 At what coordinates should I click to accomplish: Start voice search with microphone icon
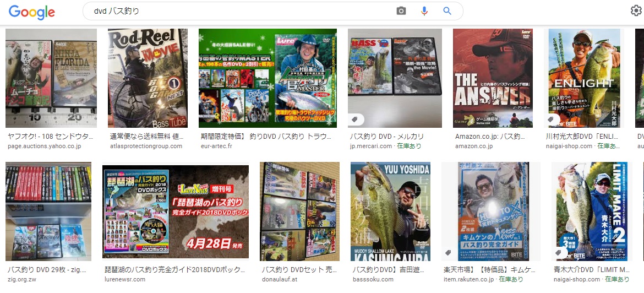424,11
